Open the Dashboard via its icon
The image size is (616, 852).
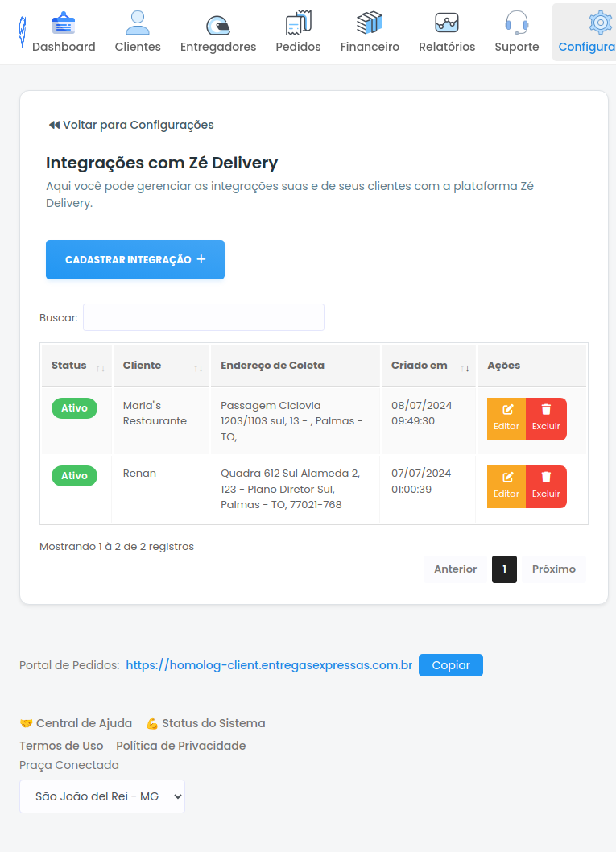(x=64, y=21)
